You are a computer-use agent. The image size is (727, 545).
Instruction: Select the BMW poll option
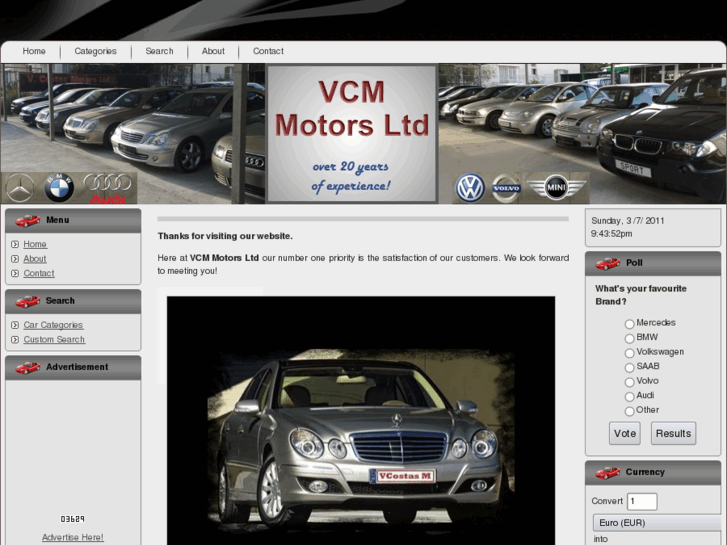(629, 338)
